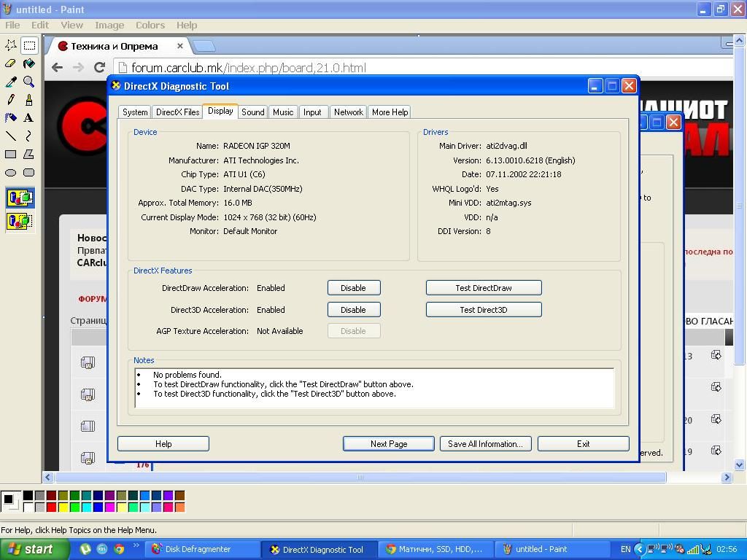Pick the Rectangle shape tool
The image size is (747, 560).
tap(10, 155)
